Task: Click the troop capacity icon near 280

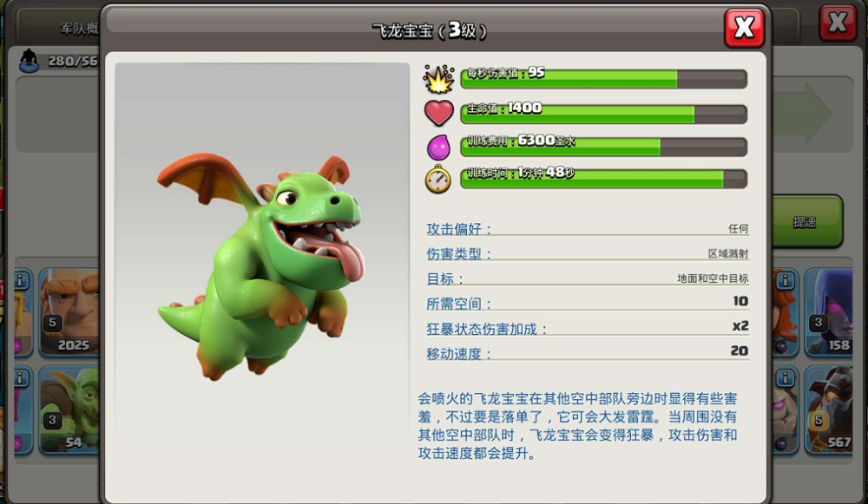Action: click(x=29, y=61)
